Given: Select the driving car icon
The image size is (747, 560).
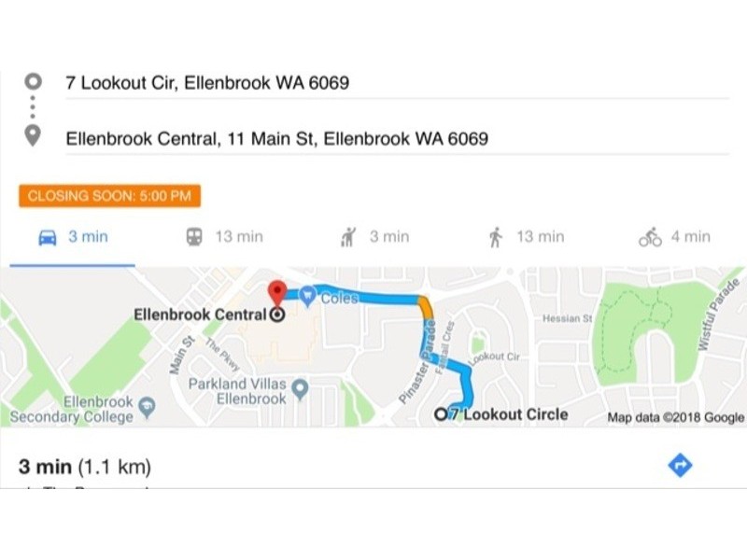Looking at the screenshot, I should 47,237.
